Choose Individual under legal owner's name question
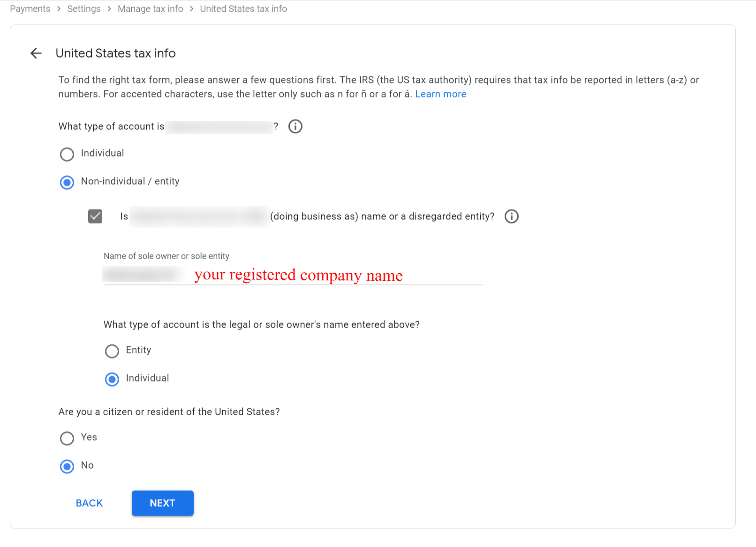This screenshot has width=756, height=547. coord(112,379)
